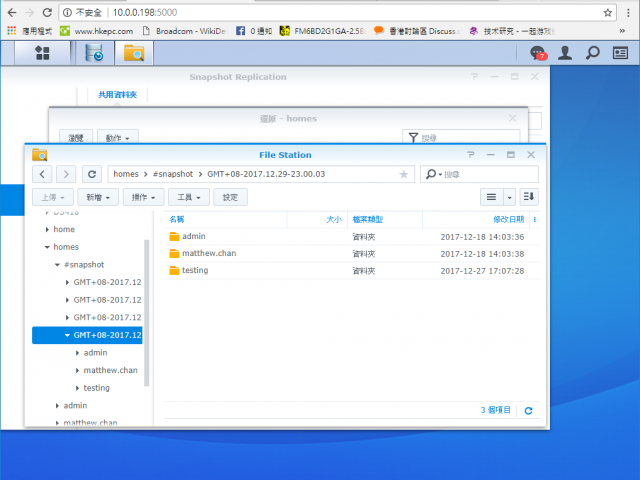The height and width of the screenshot is (480, 640).
Task: Reload file list at bottom right
Action: (528, 411)
